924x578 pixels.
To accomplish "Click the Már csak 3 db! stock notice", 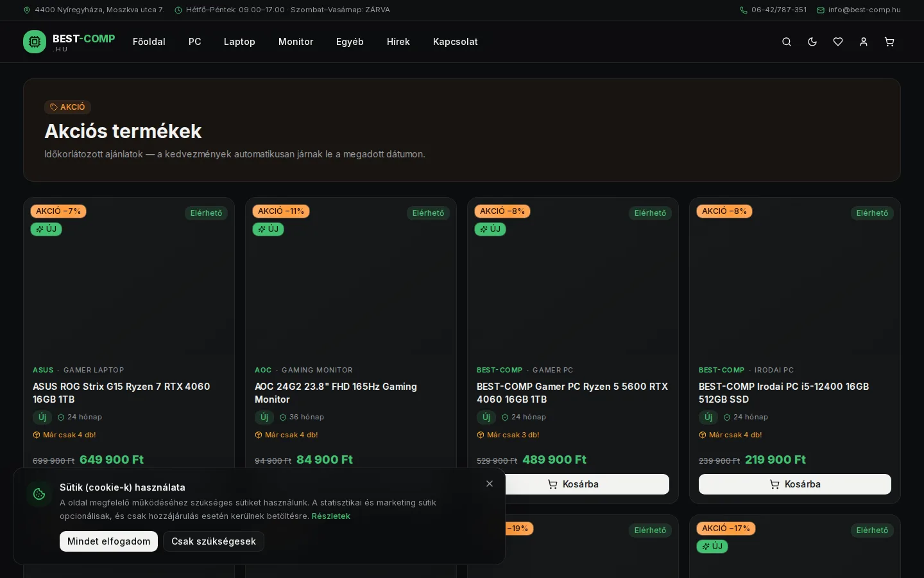I will pos(508,435).
